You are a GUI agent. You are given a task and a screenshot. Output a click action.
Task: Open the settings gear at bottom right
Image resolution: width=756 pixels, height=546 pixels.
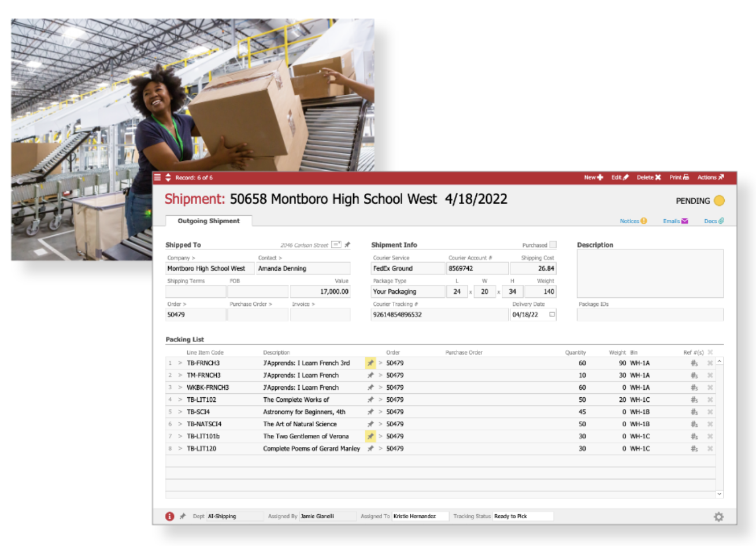pos(718,517)
